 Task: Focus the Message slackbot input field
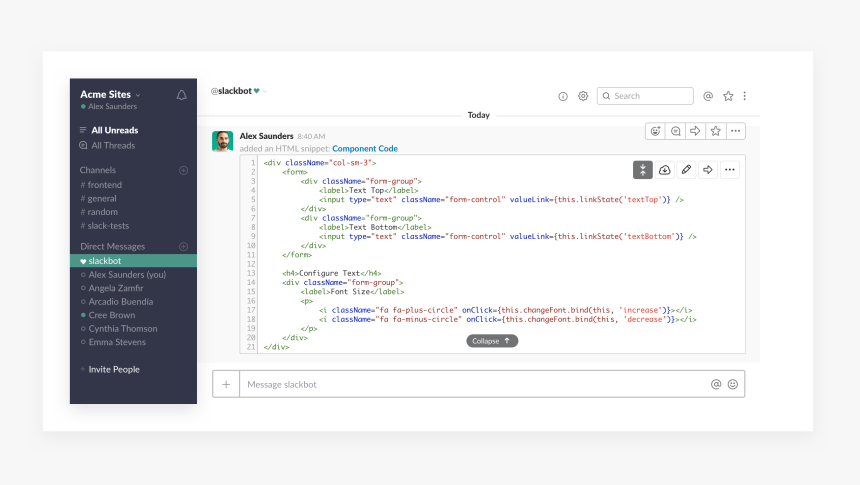(x=474, y=385)
